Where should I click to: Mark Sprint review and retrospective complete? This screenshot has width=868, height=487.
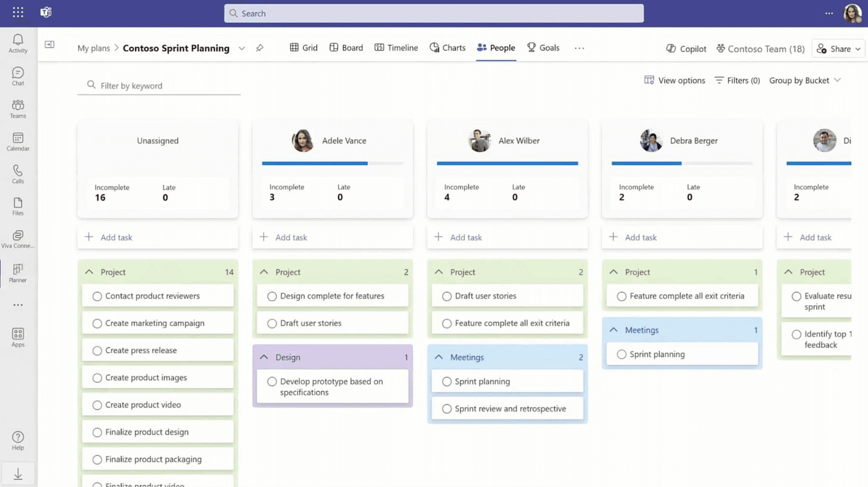[446, 409]
